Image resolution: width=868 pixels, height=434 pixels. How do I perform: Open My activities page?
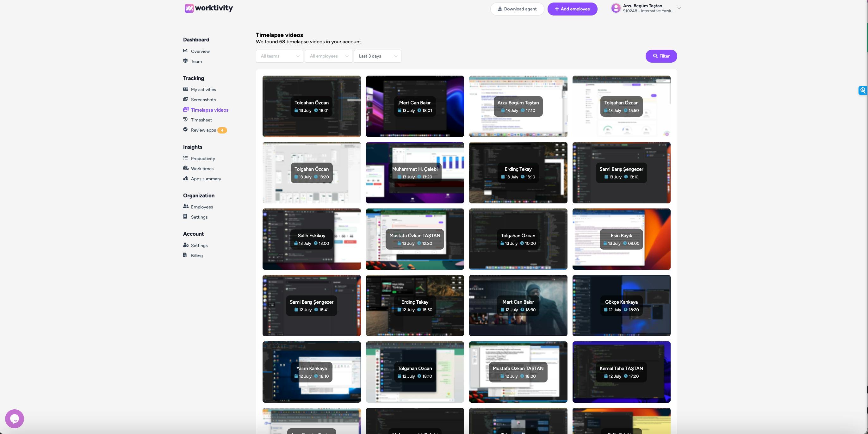(x=203, y=90)
